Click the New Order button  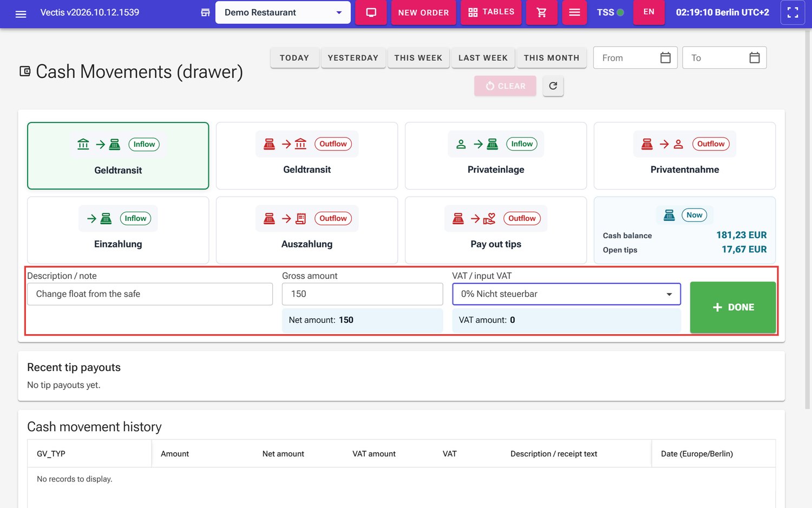pyautogui.click(x=423, y=12)
